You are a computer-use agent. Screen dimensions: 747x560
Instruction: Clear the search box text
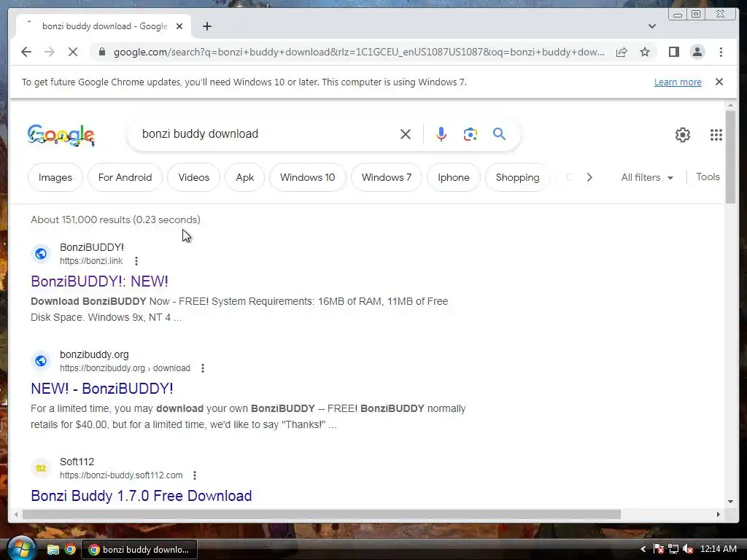406,134
